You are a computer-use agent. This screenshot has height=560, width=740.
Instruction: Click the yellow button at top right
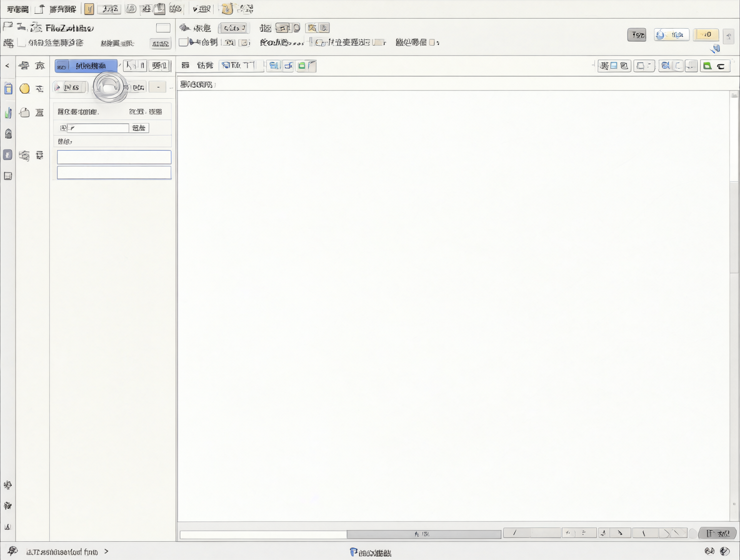click(706, 35)
